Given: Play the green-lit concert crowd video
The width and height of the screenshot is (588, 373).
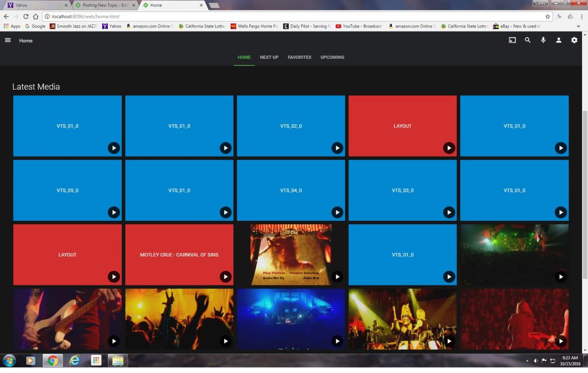Looking at the screenshot, I should coord(561,277).
